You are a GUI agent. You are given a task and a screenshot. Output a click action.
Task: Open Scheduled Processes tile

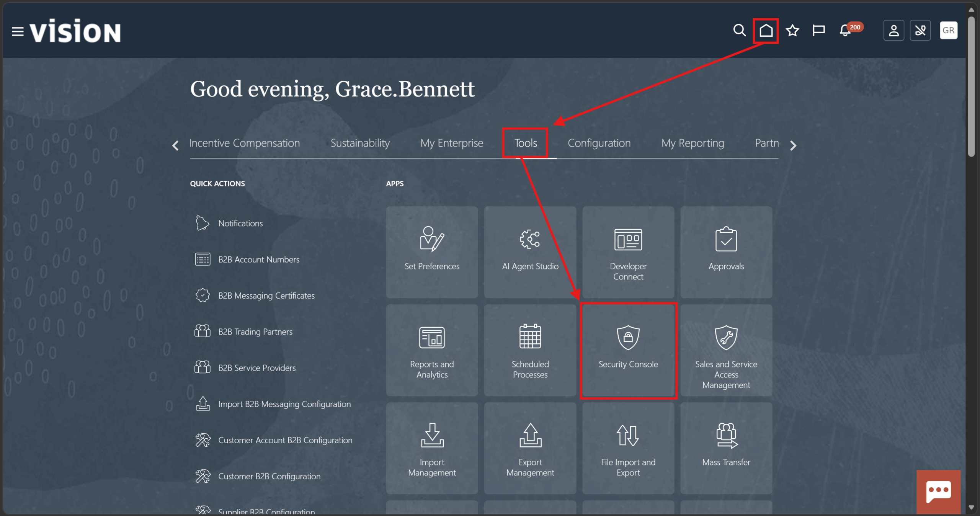point(530,350)
